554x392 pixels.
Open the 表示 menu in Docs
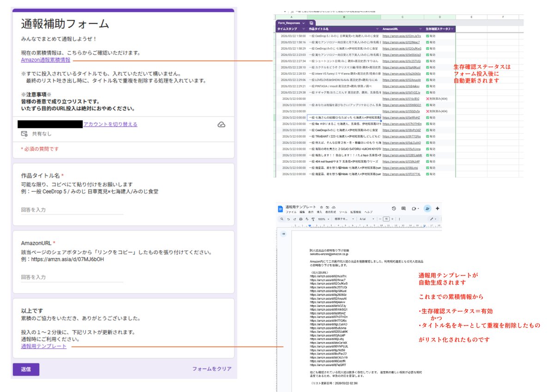pos(311,212)
